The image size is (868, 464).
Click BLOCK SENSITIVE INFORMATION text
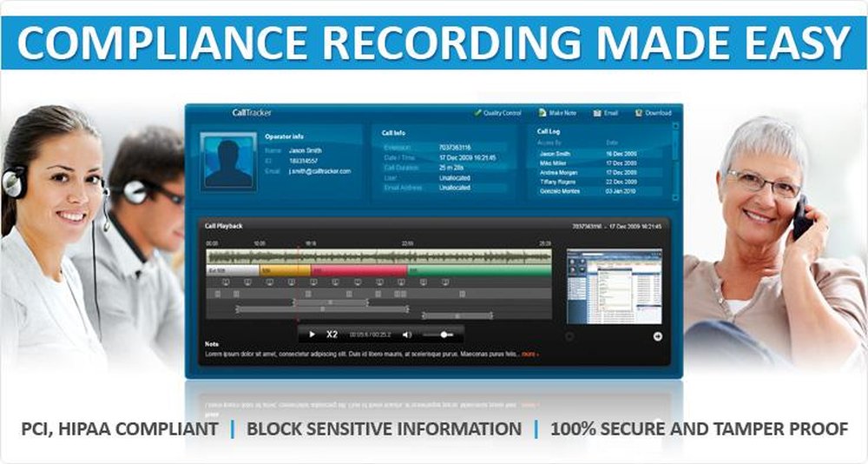click(x=385, y=428)
